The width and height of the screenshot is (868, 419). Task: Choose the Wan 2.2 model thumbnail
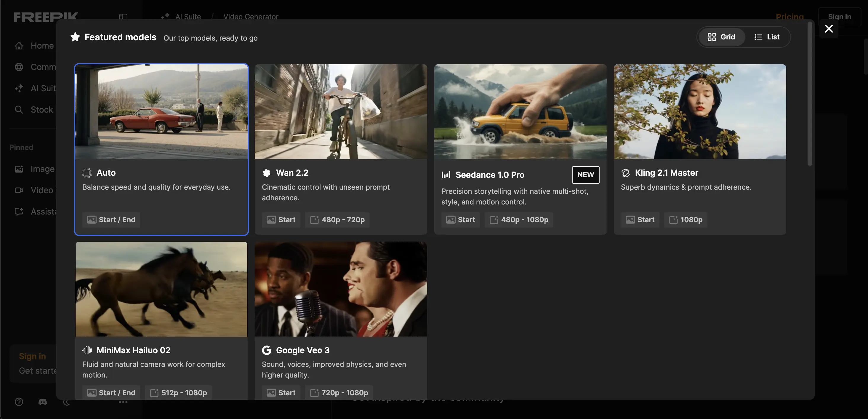[x=341, y=112]
